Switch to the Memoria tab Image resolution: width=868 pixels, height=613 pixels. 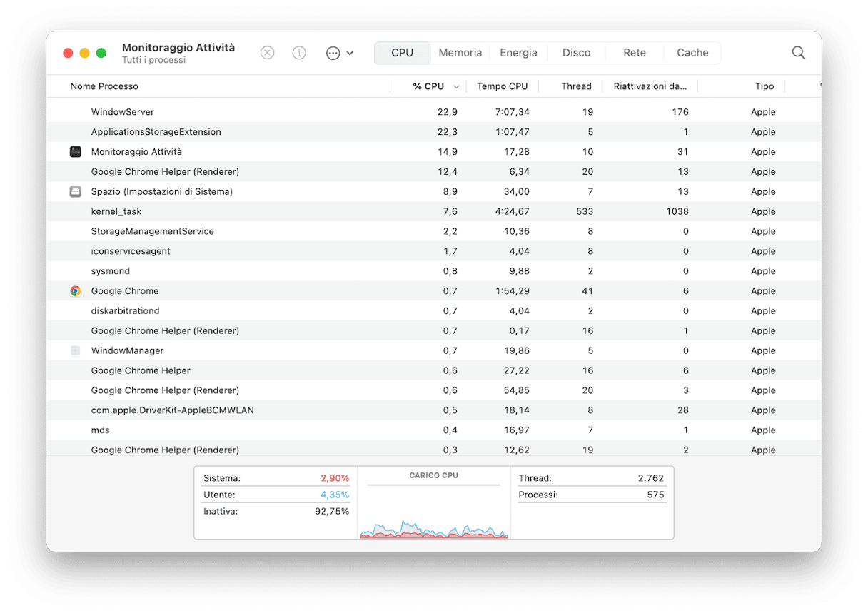460,53
